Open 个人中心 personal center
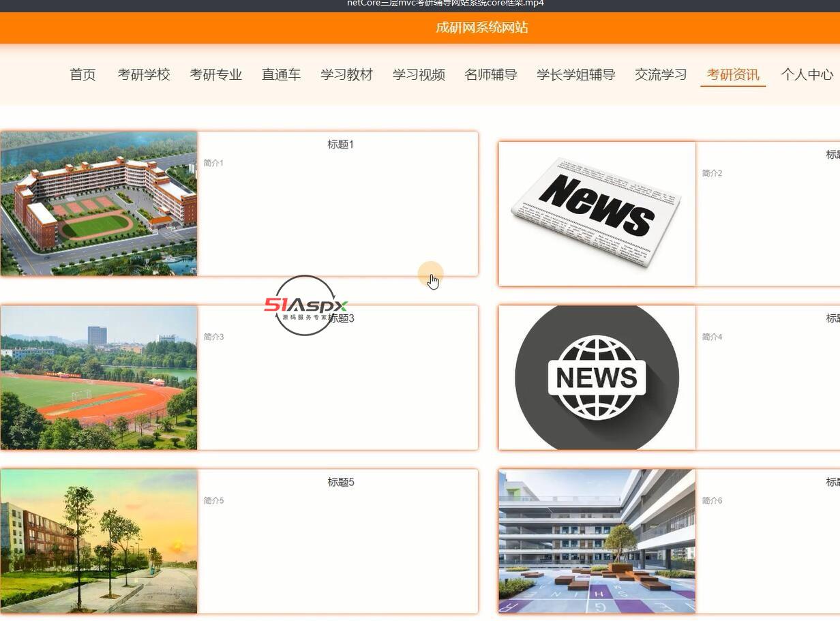 click(x=807, y=75)
